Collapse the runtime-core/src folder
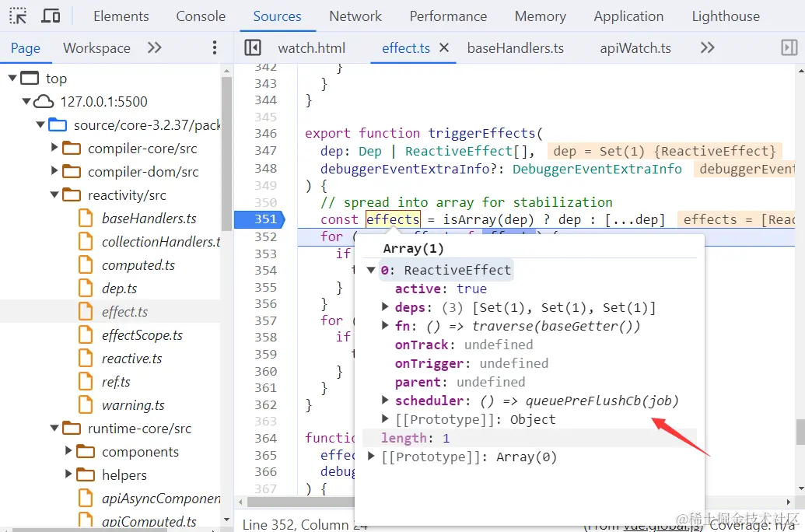 54,428
